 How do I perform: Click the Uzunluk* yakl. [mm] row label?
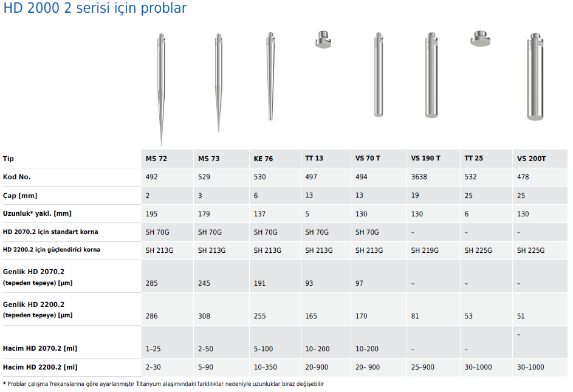pos(37,213)
